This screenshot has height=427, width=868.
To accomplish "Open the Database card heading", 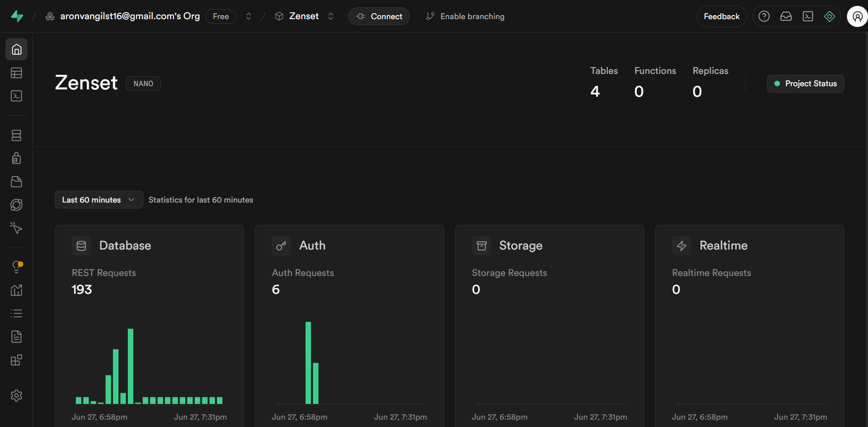I will 125,245.
